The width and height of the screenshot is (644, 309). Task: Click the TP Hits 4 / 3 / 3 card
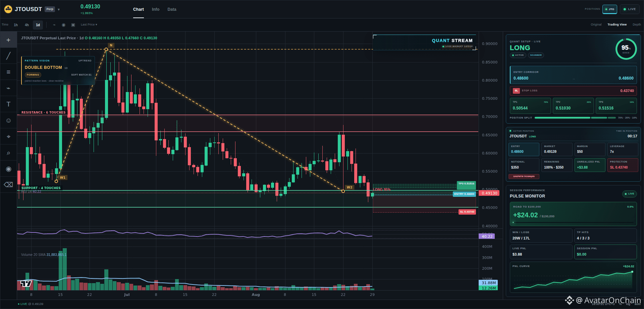click(605, 235)
